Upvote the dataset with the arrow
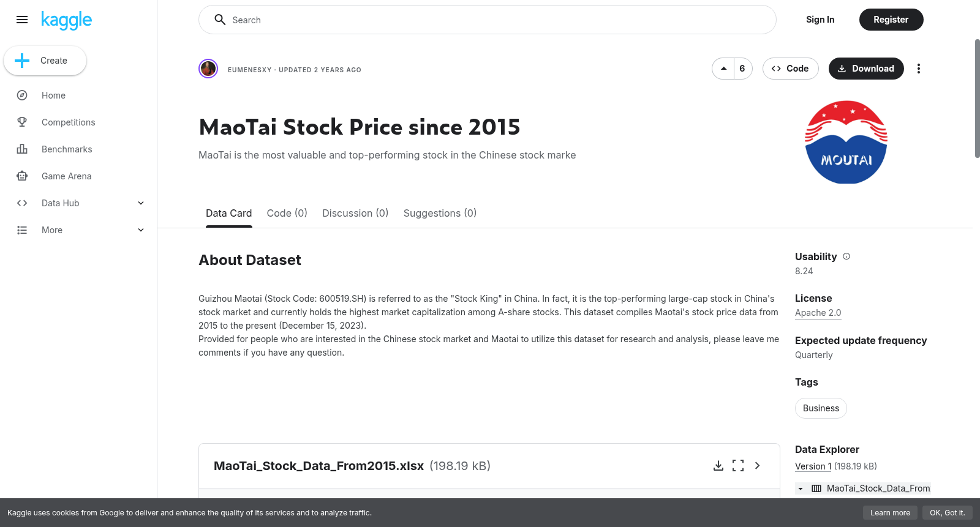Image resolution: width=980 pixels, height=527 pixels. pos(723,69)
